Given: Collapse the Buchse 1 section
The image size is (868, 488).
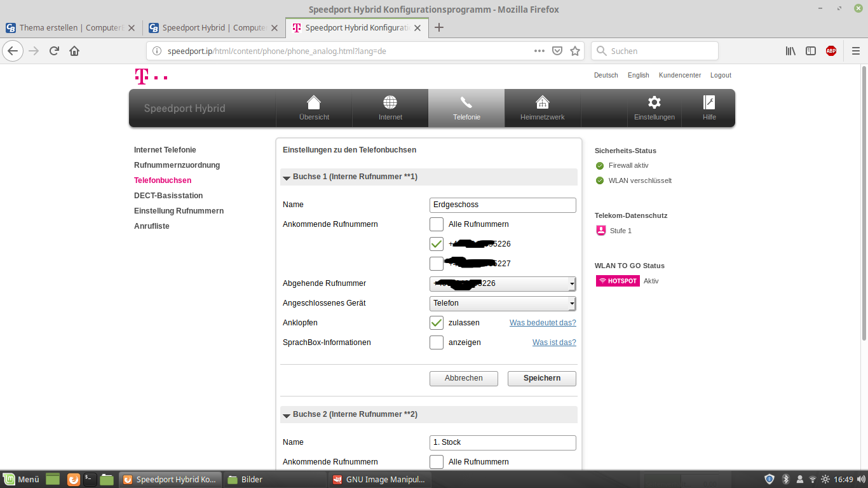Looking at the screenshot, I should pyautogui.click(x=287, y=177).
